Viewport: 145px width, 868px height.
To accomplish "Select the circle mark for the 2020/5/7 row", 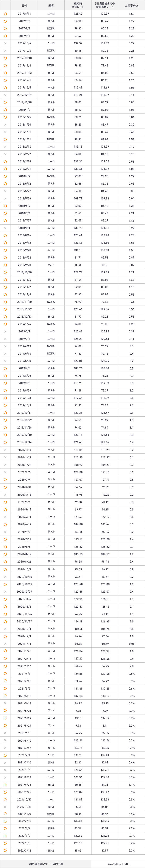I will tap(5, 502).
